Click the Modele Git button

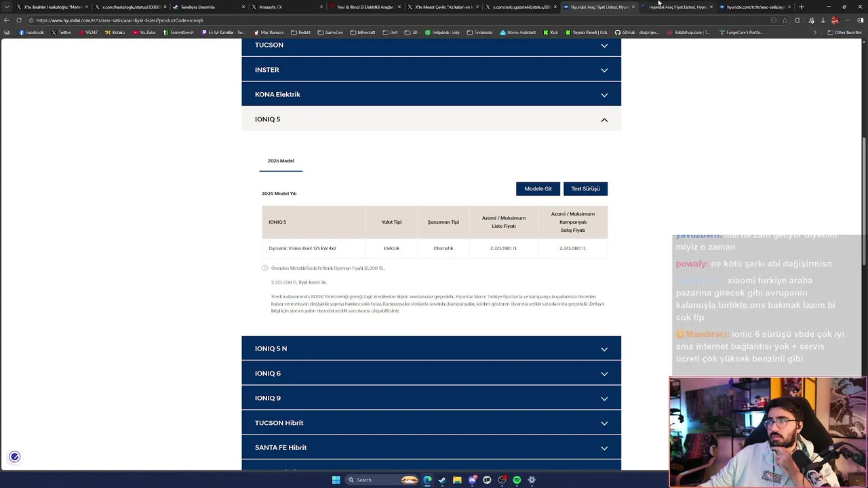coord(538,188)
